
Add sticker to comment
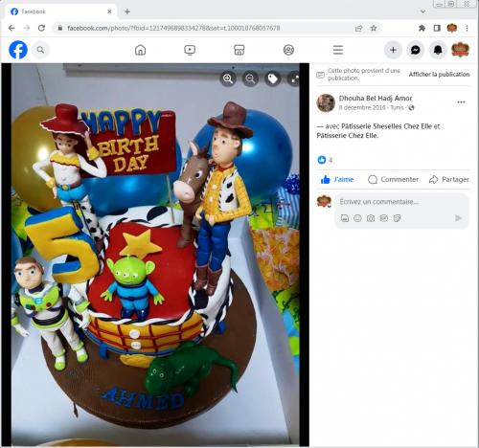[397, 218]
